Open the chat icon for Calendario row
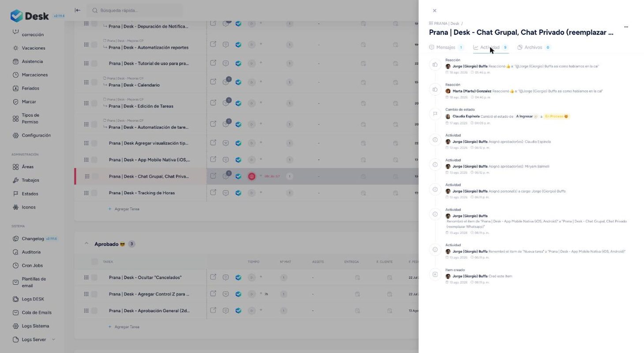Viewport: 644px width, 353px height. coord(226,82)
